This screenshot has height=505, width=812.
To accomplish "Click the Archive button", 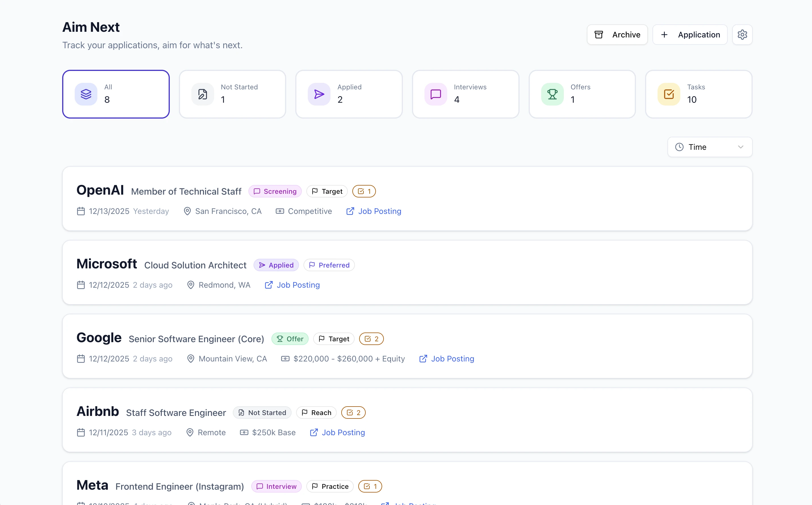I will (x=617, y=34).
